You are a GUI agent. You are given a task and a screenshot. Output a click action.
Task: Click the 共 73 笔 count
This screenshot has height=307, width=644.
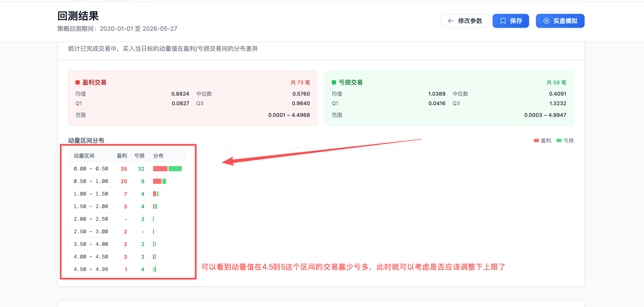click(300, 83)
